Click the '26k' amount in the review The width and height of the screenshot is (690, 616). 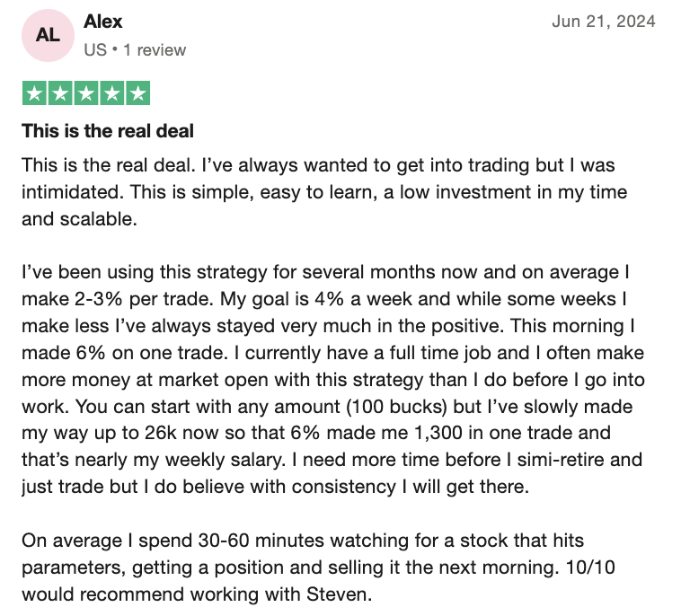click(161, 433)
